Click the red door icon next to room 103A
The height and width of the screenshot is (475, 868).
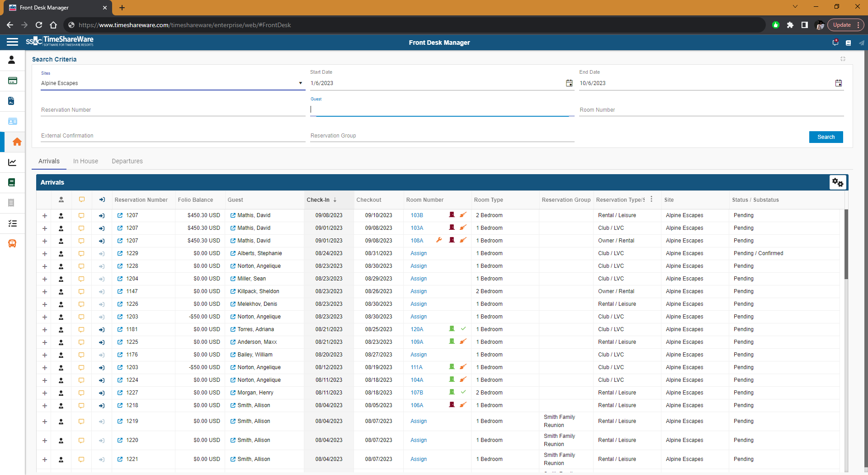(451, 228)
